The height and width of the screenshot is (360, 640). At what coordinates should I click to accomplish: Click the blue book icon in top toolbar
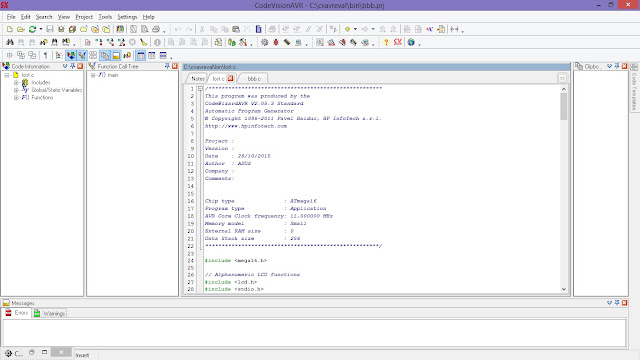(258, 29)
